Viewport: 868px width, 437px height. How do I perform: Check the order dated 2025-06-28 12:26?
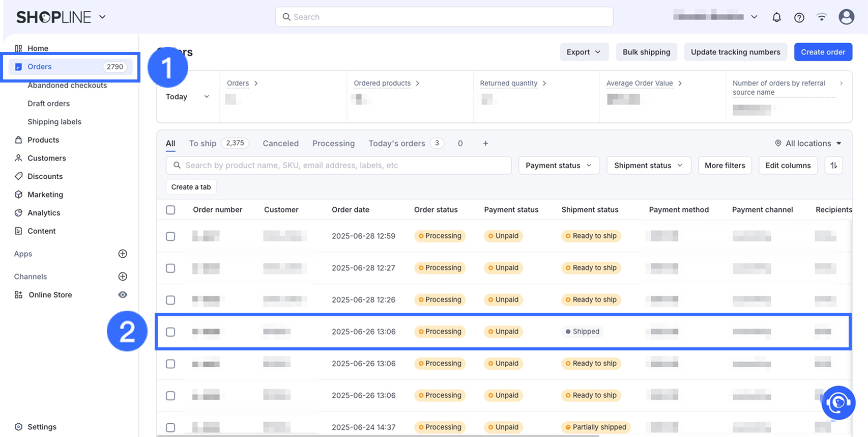(x=170, y=300)
